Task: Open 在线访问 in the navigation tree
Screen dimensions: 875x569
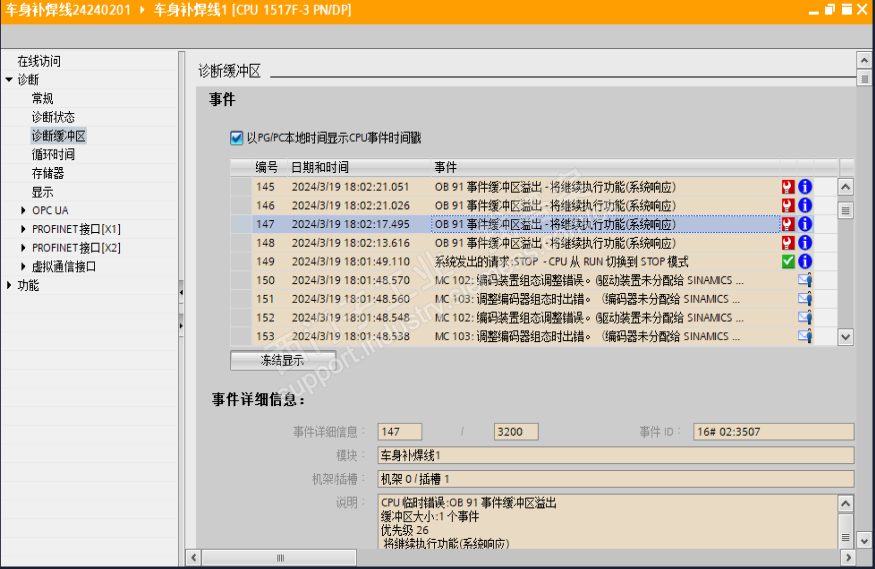Action: click(x=39, y=61)
